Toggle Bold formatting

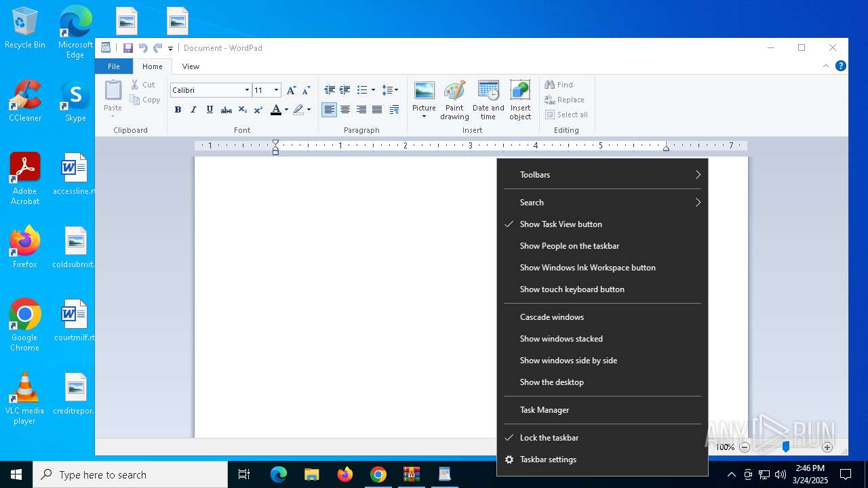coord(178,110)
